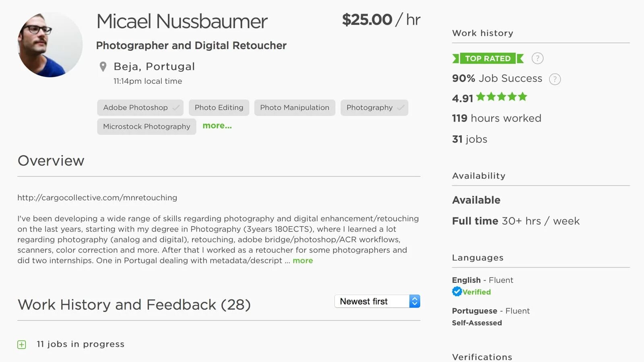Screen dimensions: 644x362
Task: Expand the overview text with more link
Action: [303, 261]
